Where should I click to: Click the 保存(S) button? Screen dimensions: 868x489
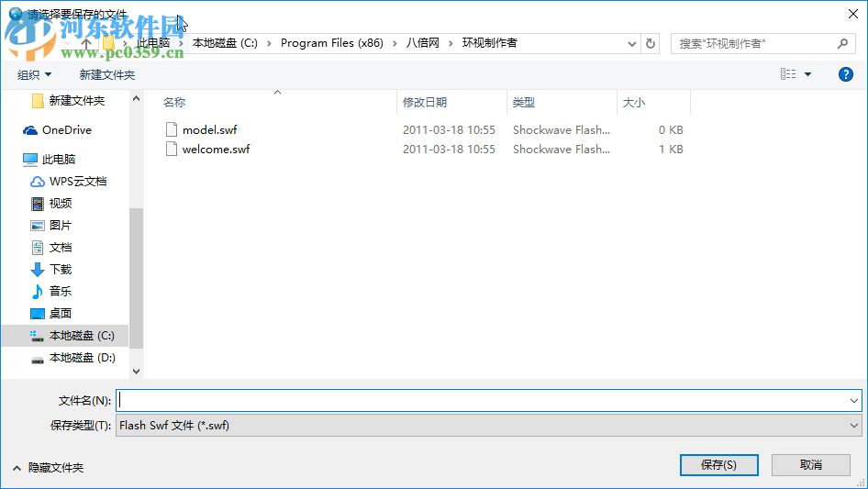tap(718, 464)
